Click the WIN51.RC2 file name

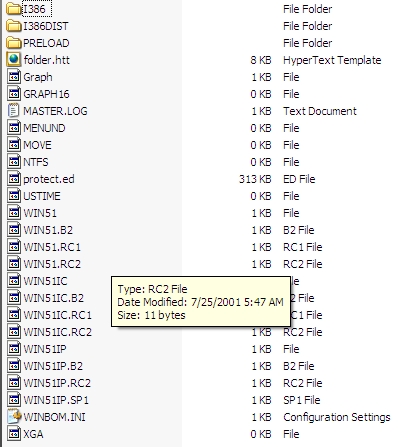click(x=52, y=264)
